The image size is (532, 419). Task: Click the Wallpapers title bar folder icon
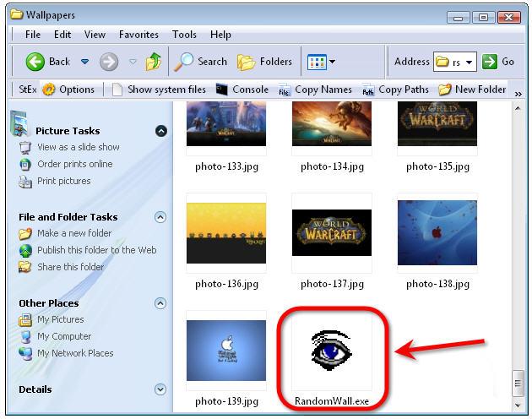click(16, 14)
